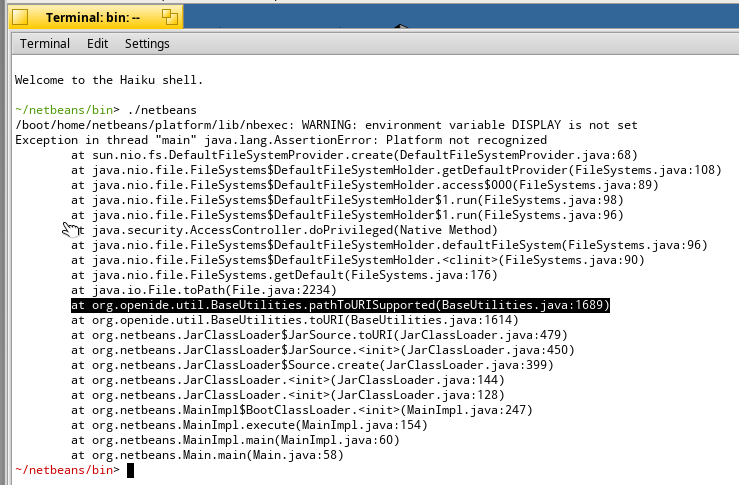Click the defaultFileSystem FileSystems.java:96 line
739x485 pixels.
click(x=389, y=246)
